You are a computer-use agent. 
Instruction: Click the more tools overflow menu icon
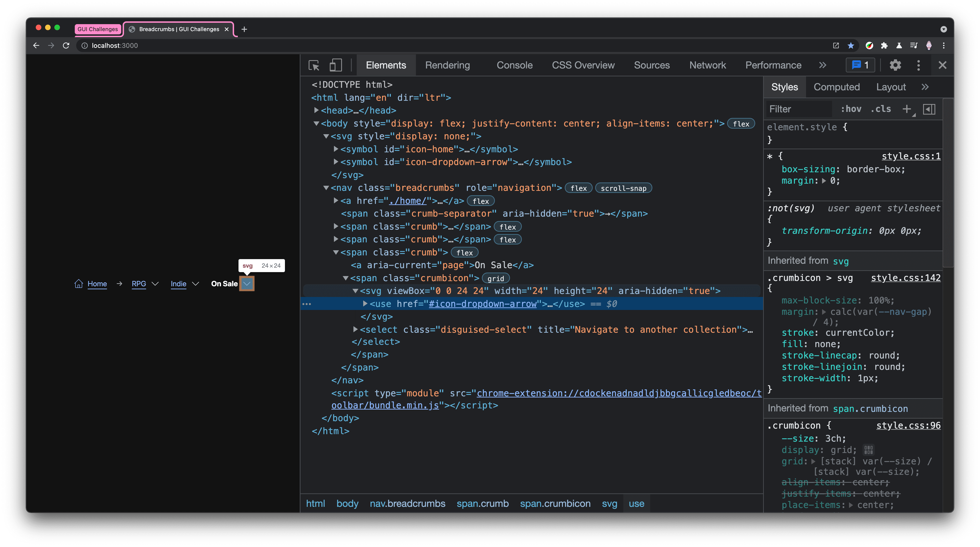point(919,65)
